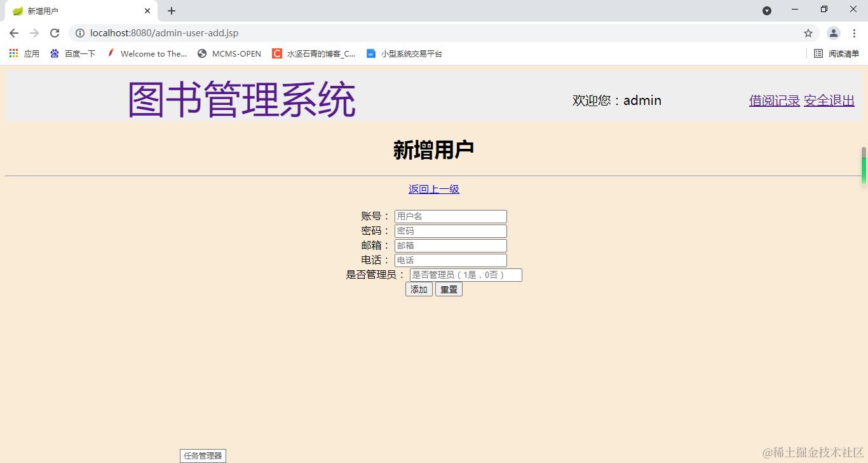
Task: Open Chrome's three-dot menu
Action: point(854,33)
